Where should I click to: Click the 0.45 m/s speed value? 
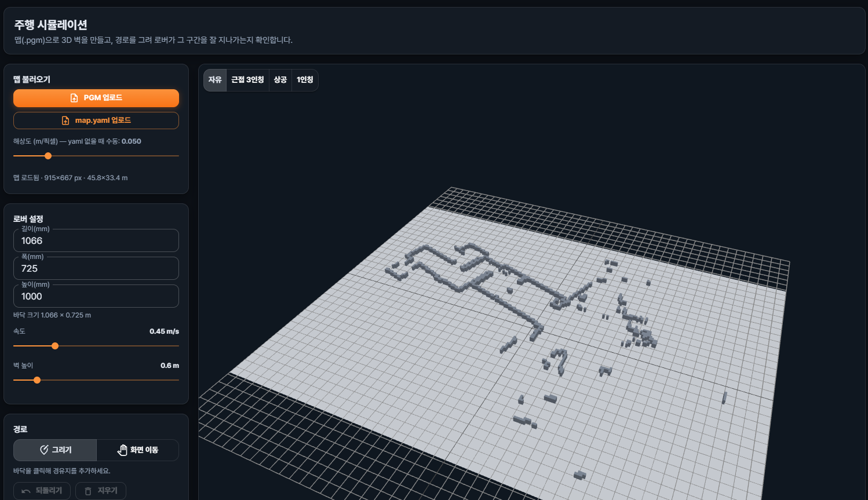[164, 331]
